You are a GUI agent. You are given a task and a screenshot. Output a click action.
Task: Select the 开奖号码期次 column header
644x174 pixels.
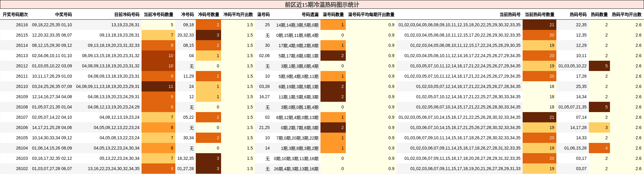15,14
